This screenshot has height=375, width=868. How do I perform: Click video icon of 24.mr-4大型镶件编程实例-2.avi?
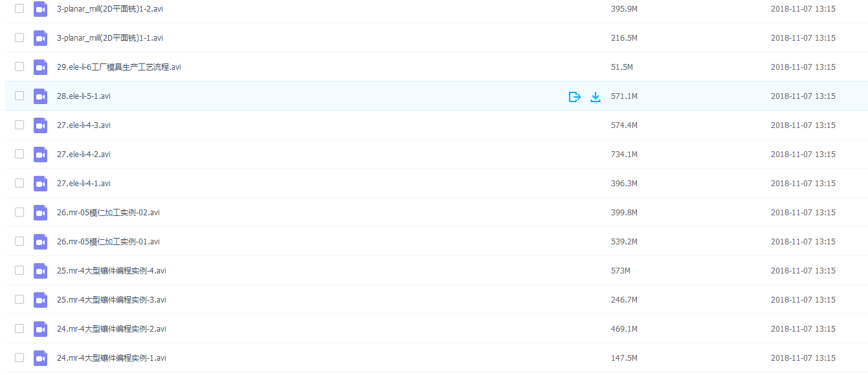(x=41, y=329)
